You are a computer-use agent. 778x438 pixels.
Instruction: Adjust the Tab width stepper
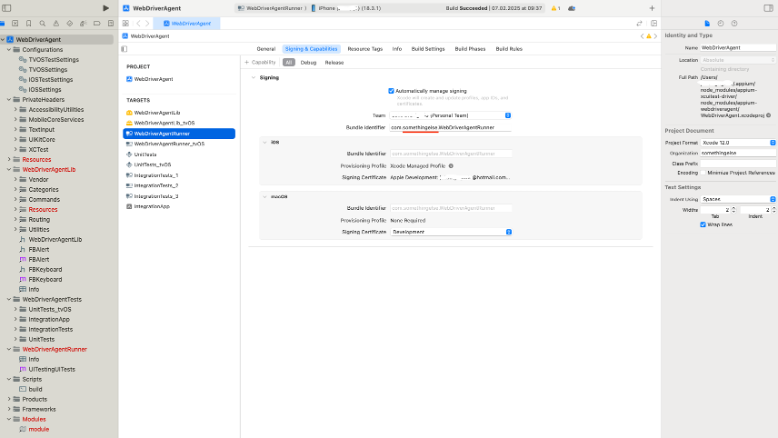pyautogui.click(x=733, y=210)
